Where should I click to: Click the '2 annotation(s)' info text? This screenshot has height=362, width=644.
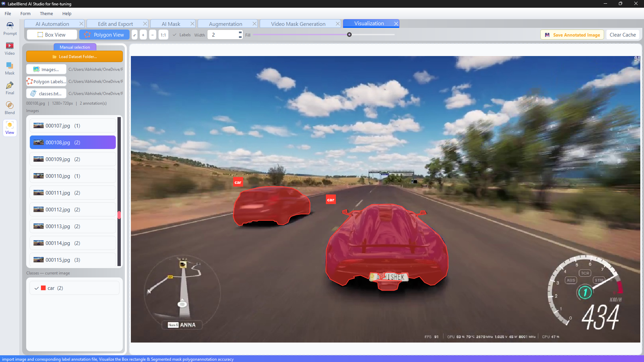(93, 103)
